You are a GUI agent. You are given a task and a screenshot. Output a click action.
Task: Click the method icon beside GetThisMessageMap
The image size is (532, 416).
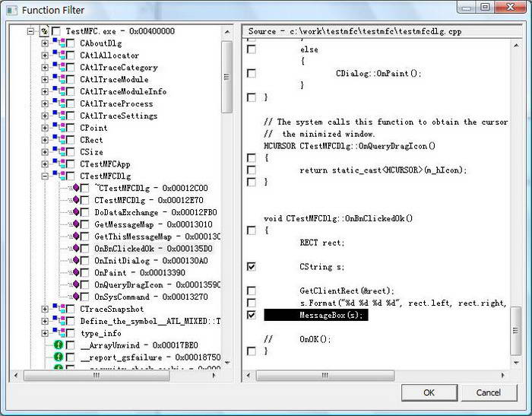76,237
